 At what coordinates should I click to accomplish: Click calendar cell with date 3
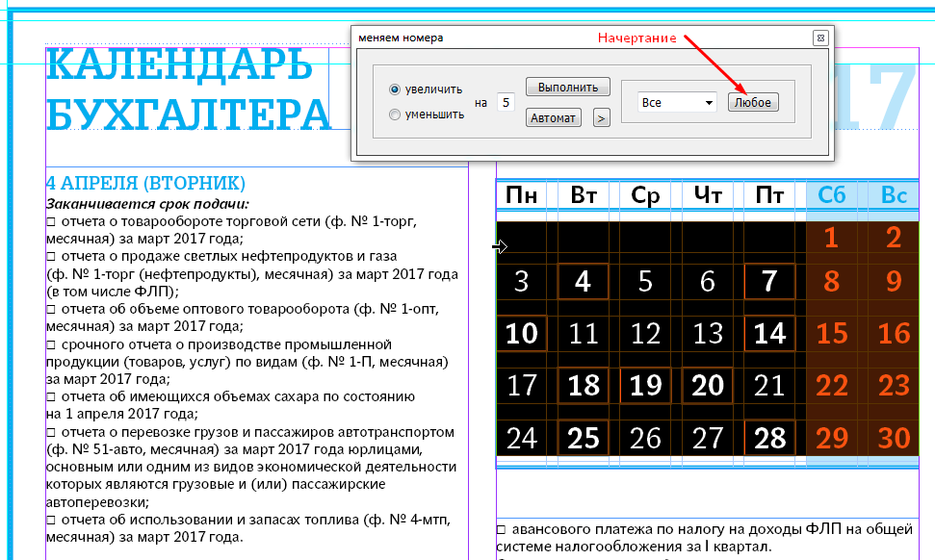[521, 281]
